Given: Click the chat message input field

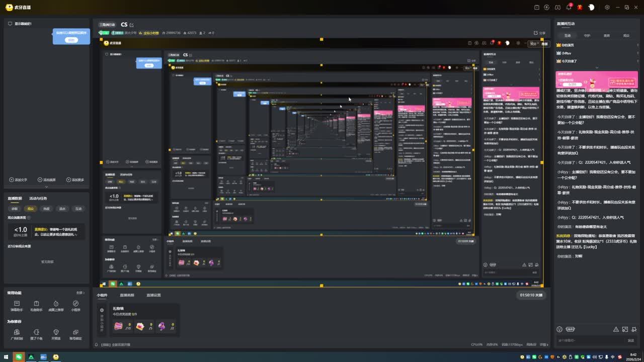Looking at the screenshot, I should [x=589, y=340].
